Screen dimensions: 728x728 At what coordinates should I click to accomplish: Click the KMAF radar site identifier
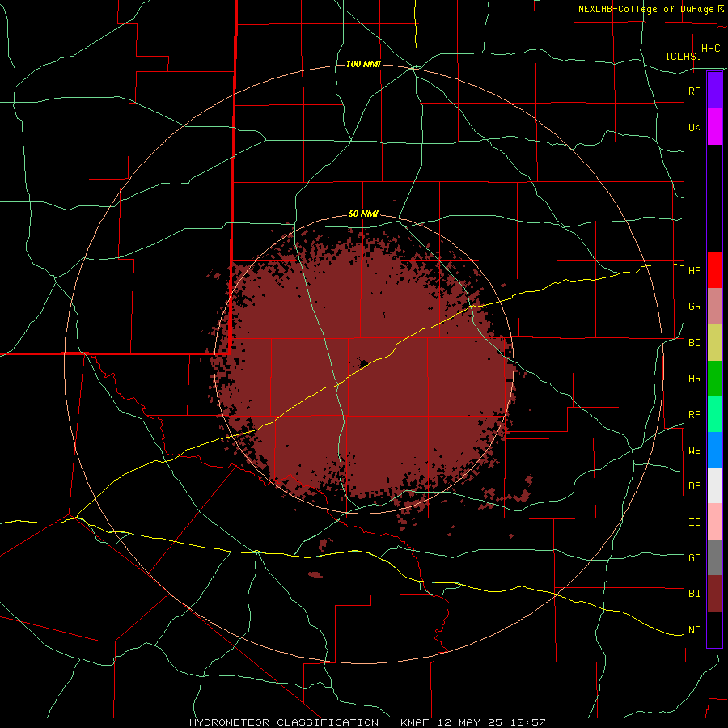pos(417,722)
